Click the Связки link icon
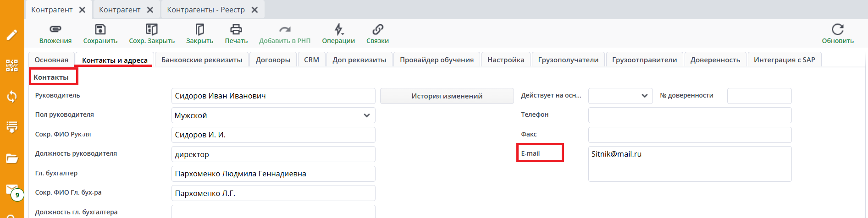This screenshot has width=868, height=218. 377,29
